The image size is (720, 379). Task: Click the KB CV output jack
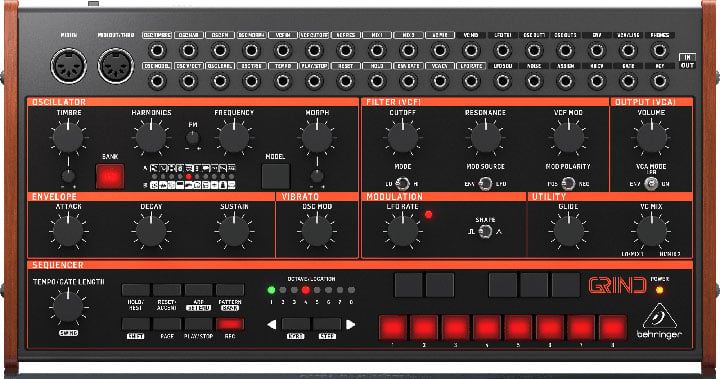click(596, 81)
